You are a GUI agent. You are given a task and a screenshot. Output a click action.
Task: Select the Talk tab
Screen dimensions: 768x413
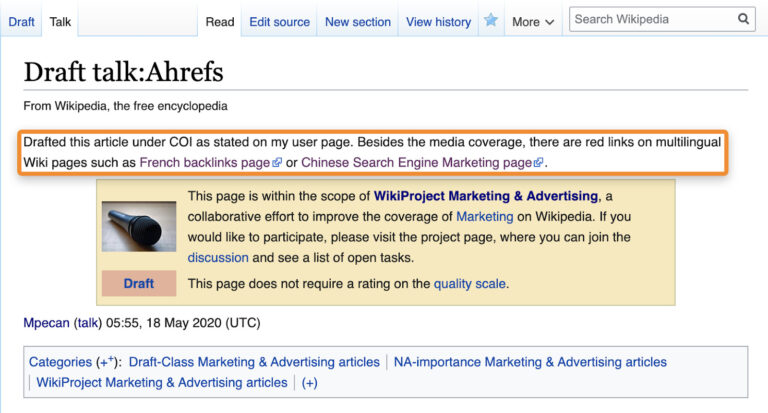60,22
